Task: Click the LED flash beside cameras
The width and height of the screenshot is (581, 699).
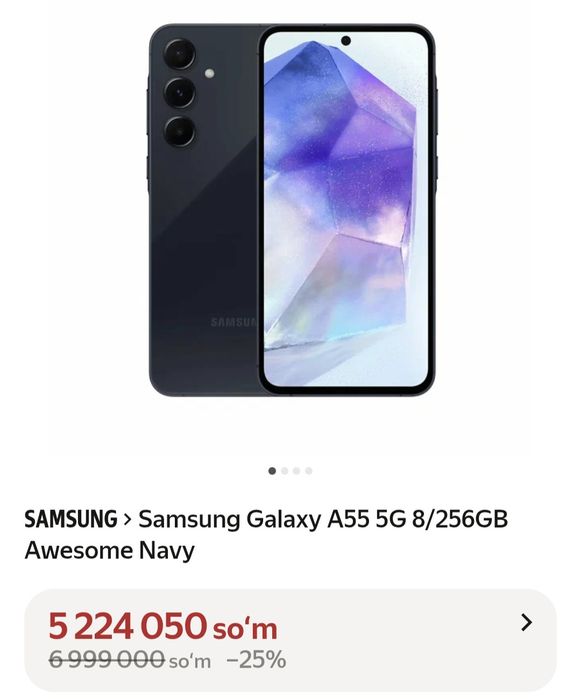Action: [210, 74]
